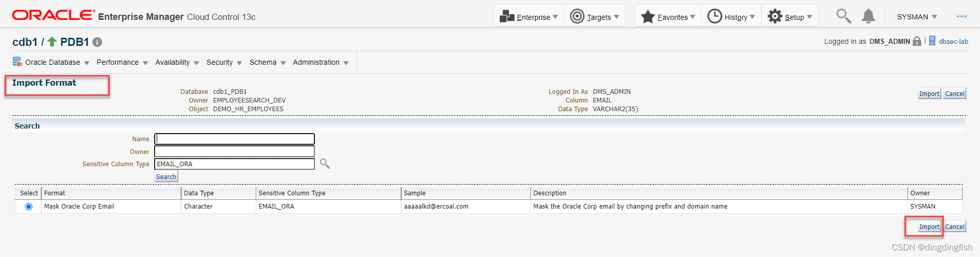This screenshot has width=980, height=257.
Task: Click the cdb1 container database name
Action: click(25, 42)
